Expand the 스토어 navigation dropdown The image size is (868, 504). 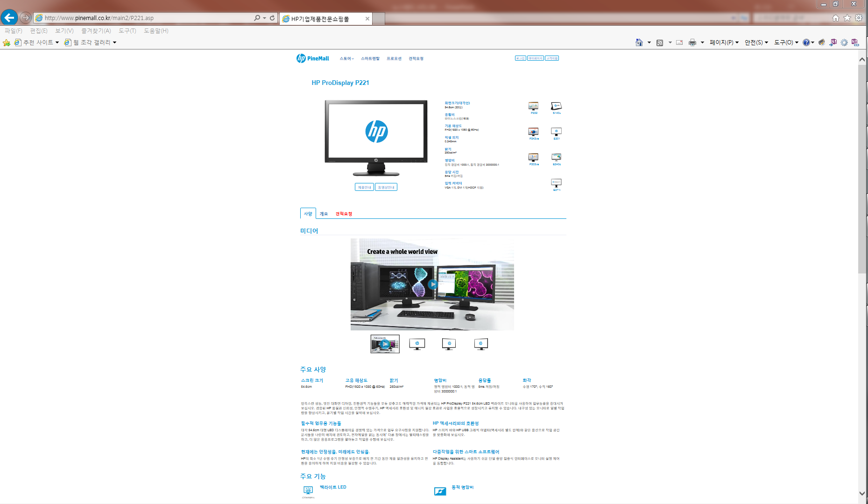pos(346,58)
